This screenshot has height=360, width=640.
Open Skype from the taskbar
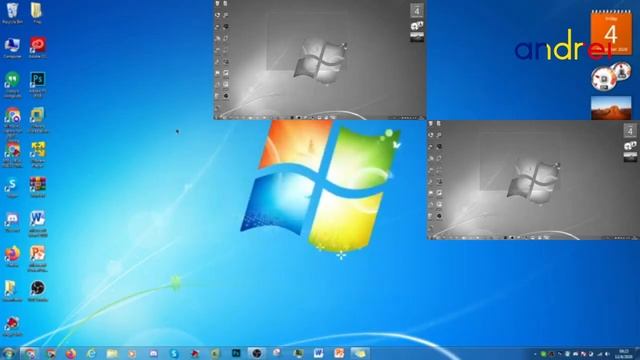tap(174, 353)
